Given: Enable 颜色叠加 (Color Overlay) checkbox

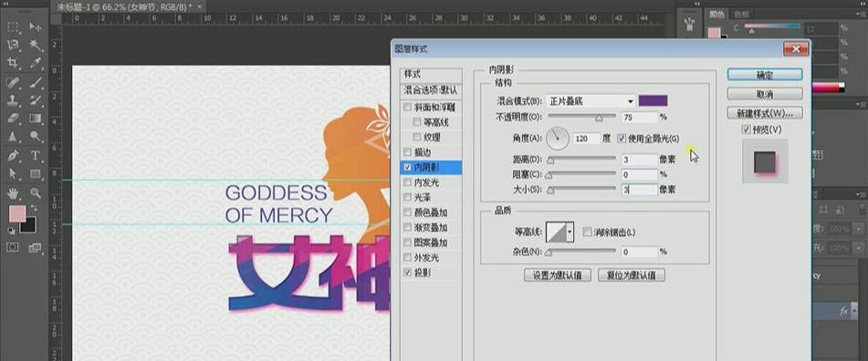Looking at the screenshot, I should pos(408,212).
